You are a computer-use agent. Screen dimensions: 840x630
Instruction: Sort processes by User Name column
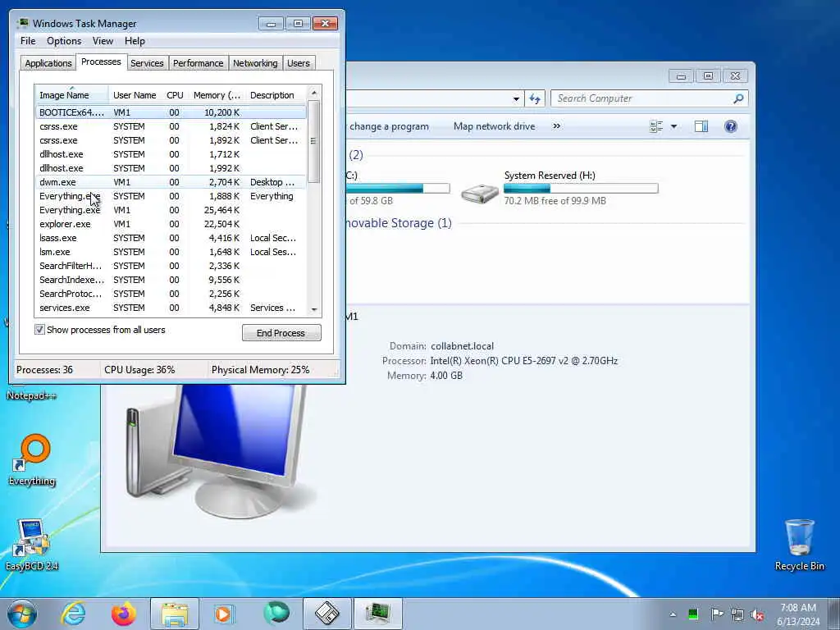point(135,95)
